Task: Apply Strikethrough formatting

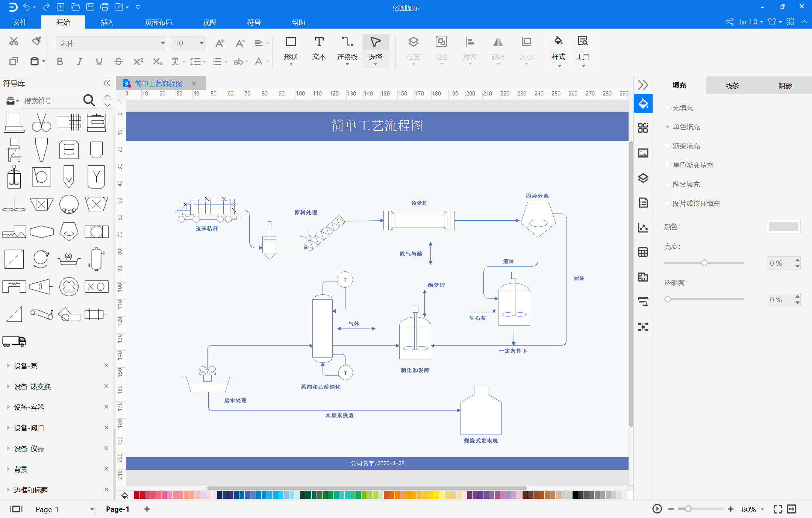Action: [x=118, y=62]
